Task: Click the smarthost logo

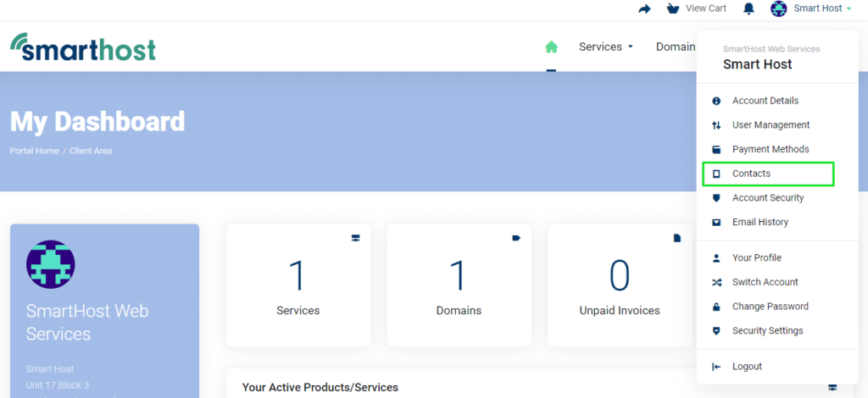Action: [83, 47]
